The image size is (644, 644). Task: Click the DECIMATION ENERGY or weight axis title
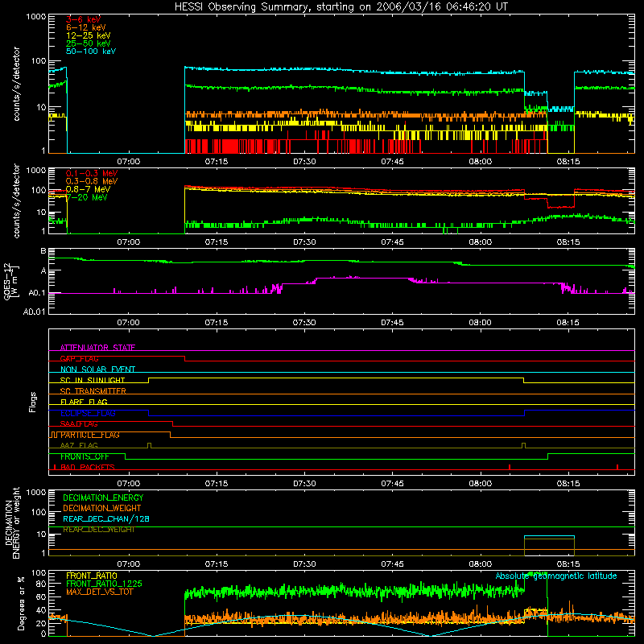pyautogui.click(x=12, y=522)
